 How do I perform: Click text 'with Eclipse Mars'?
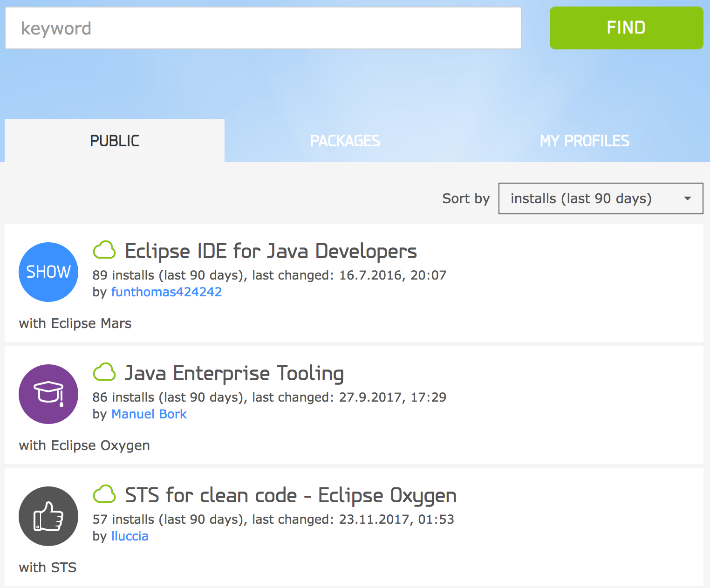click(75, 323)
